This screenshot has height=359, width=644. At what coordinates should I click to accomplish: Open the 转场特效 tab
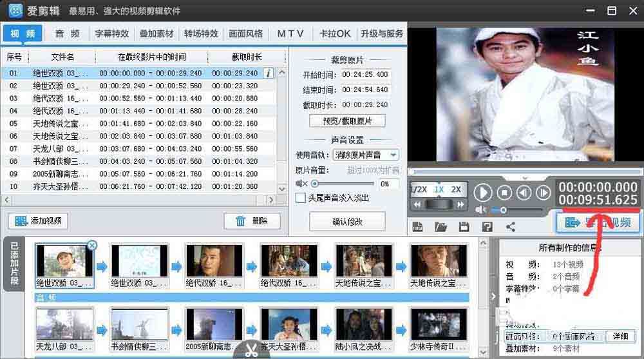[x=201, y=34]
